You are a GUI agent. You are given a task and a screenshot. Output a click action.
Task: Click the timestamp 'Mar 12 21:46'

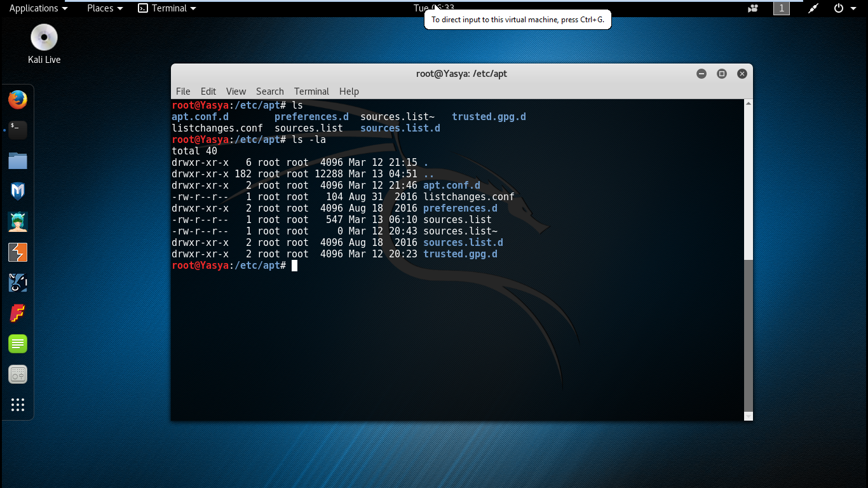[383, 186]
